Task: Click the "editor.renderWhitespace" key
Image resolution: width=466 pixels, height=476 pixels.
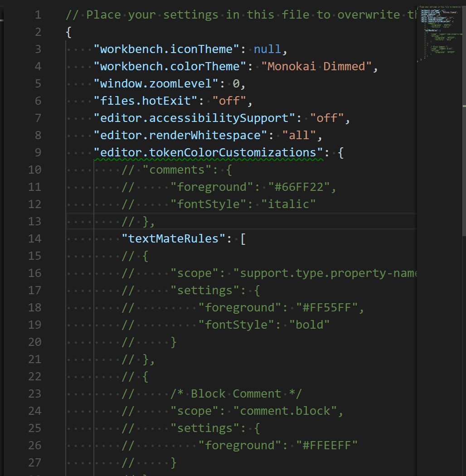Action: [x=180, y=136]
